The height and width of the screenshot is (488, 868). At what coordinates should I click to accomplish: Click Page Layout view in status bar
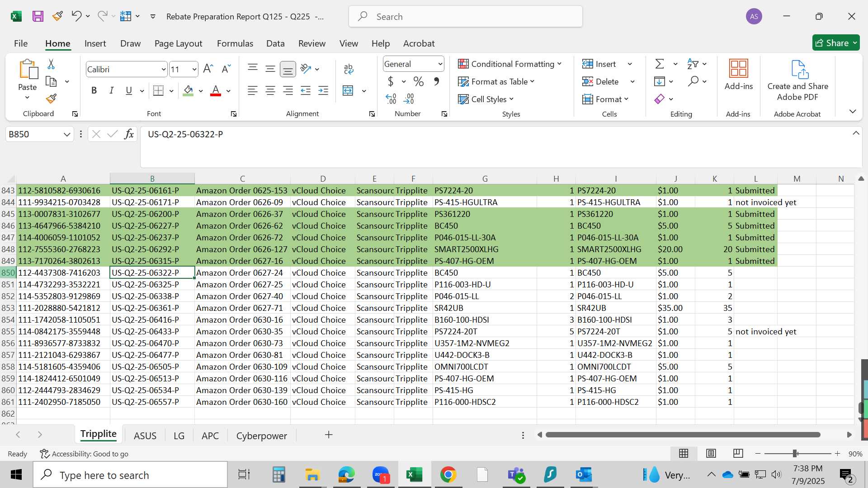tap(711, 453)
